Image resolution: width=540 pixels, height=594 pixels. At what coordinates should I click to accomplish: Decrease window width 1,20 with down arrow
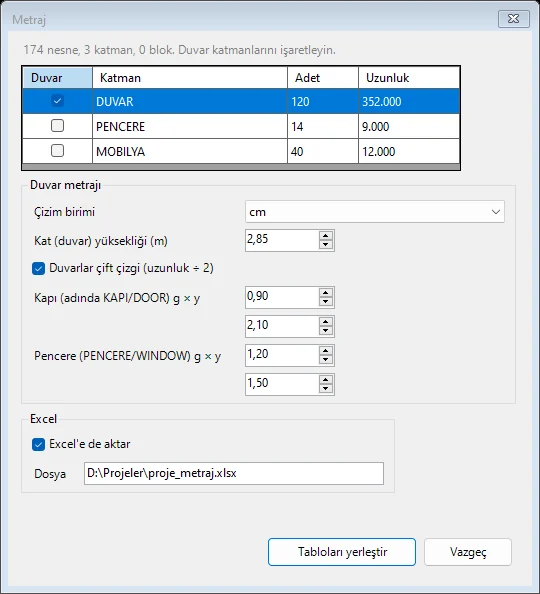pyautogui.click(x=326, y=360)
